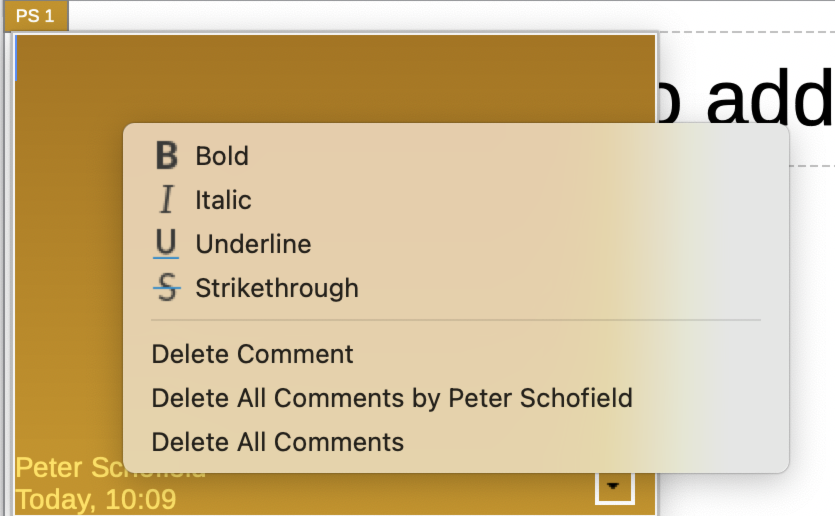This screenshot has height=516, width=835.
Task: Open the comment's dropdown arrow button
Action: (x=615, y=487)
